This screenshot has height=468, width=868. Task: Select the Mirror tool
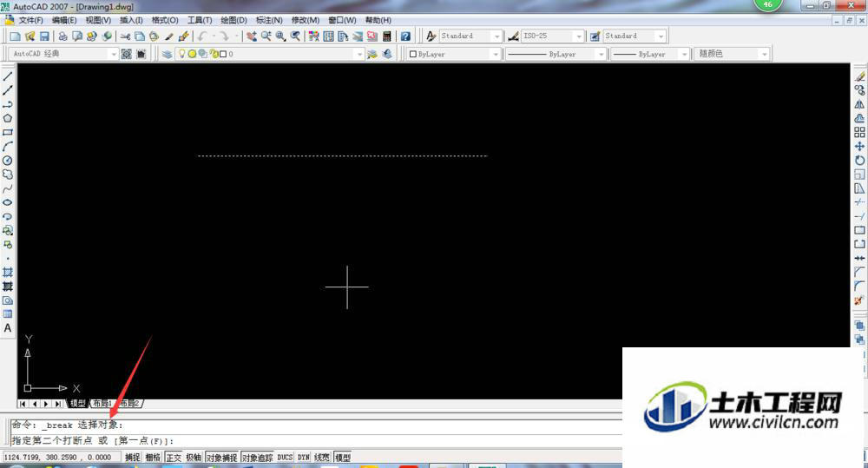point(859,104)
